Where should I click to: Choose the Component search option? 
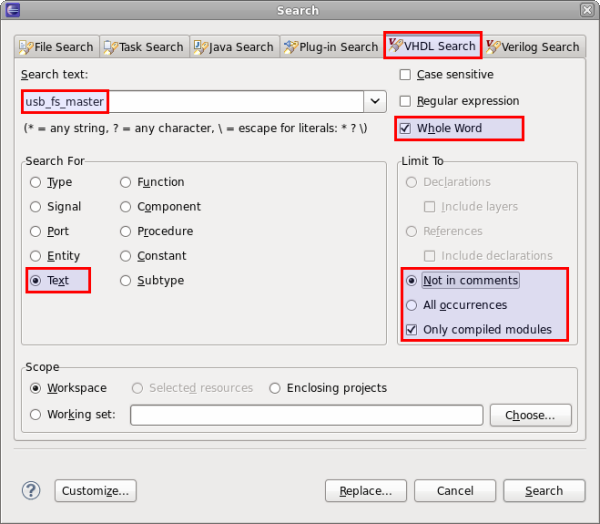tap(126, 207)
